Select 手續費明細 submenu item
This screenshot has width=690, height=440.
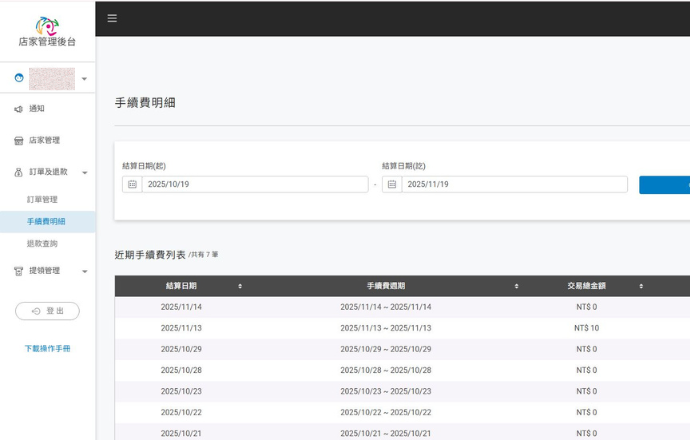(x=46, y=222)
